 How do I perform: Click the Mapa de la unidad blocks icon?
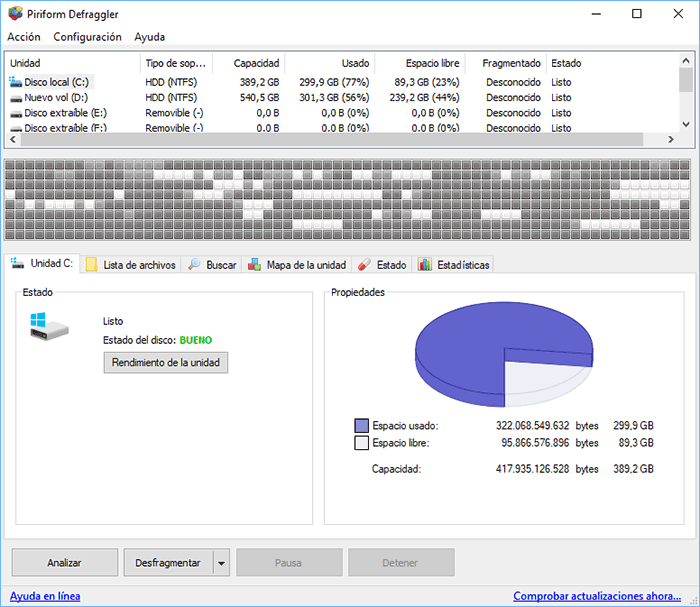point(254,264)
